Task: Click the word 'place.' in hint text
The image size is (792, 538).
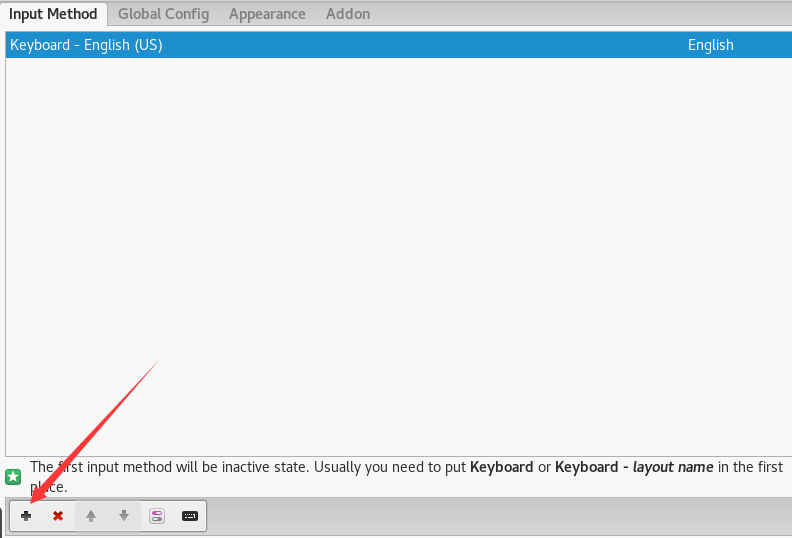Action: 48,487
